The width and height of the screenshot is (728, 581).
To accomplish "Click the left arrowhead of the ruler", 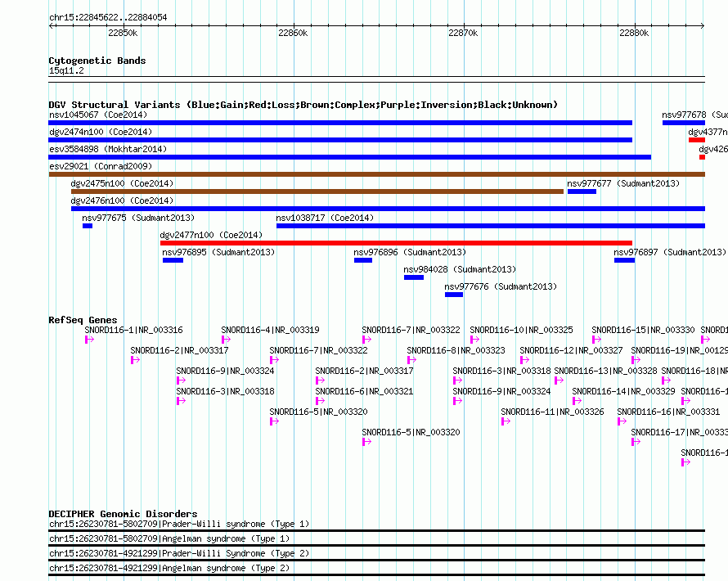I will tap(51, 25).
